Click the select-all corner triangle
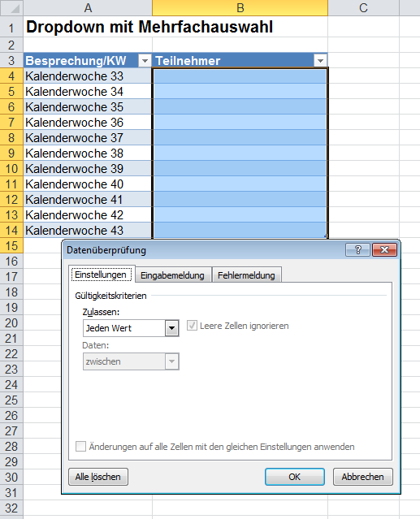The width and height of the screenshot is (420, 519). point(11,8)
